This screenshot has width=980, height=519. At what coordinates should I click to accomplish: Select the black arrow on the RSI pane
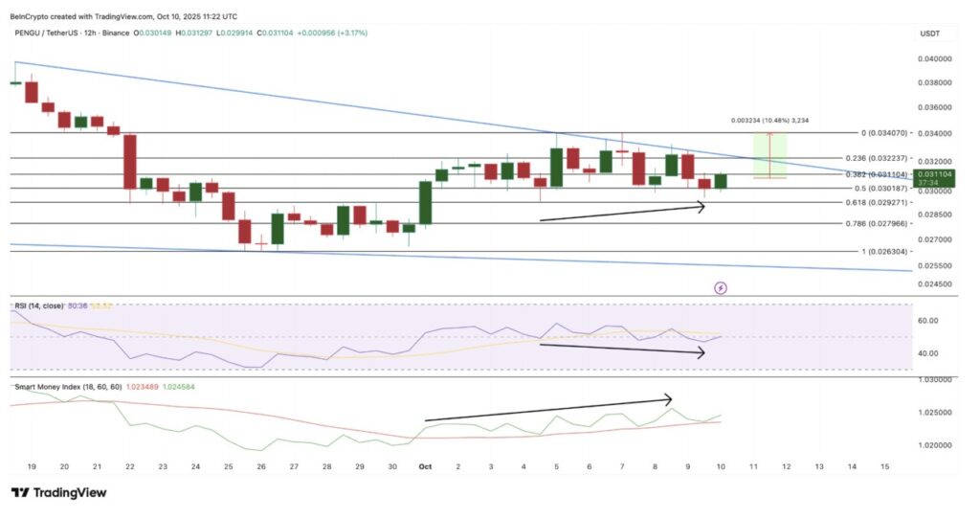pos(622,349)
